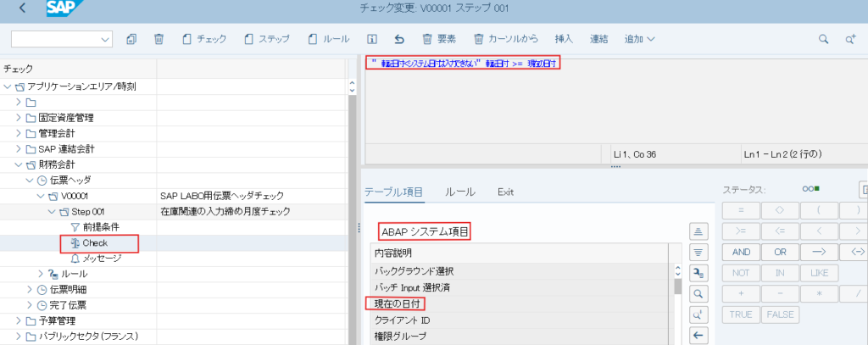Collapse the V00001 node
This screenshot has height=345, width=868.
tap(40, 196)
